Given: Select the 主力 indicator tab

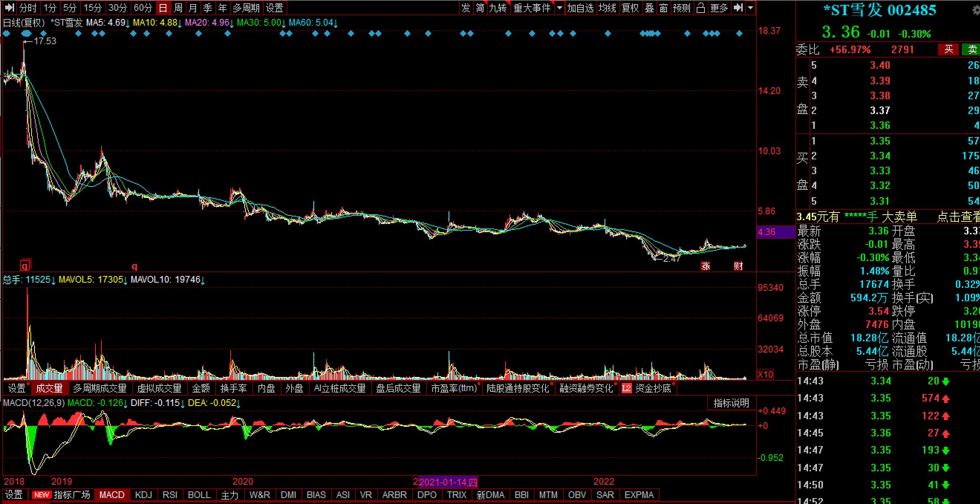Looking at the screenshot, I should [229, 494].
